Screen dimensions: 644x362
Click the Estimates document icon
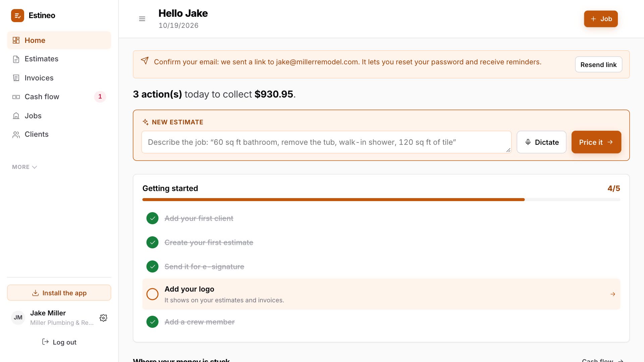[16, 59]
